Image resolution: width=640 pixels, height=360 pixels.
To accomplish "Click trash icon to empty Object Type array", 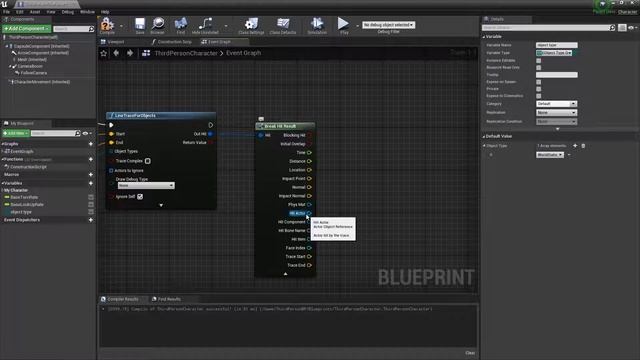I will pos(583,146).
